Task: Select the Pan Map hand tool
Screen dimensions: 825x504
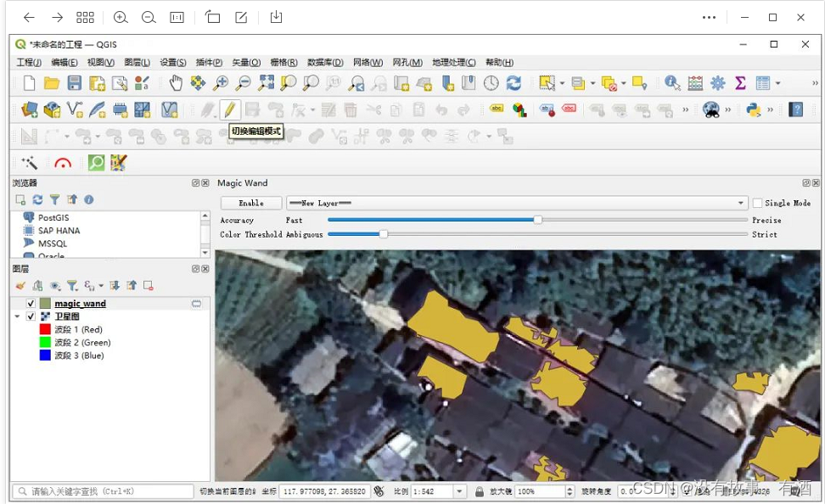Action: tap(176, 82)
